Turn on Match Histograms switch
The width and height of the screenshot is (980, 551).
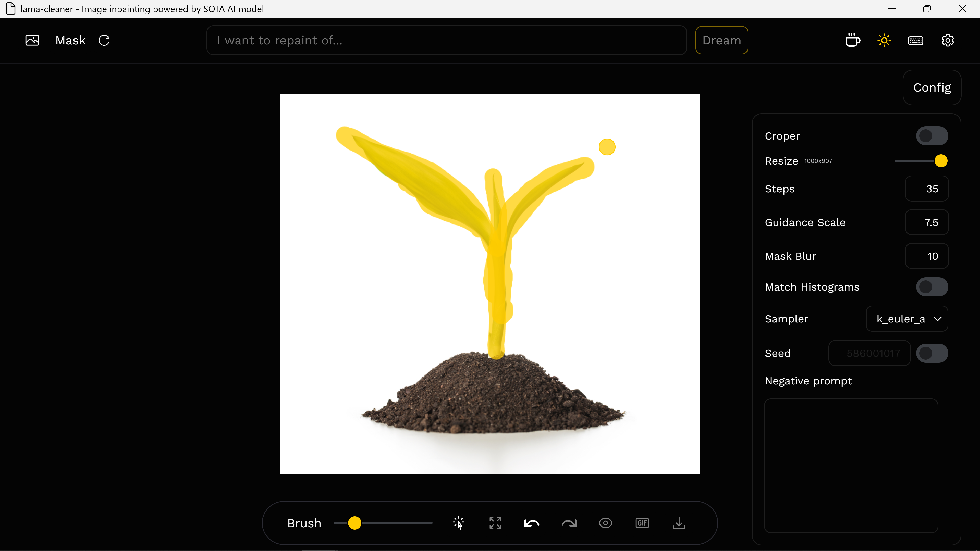pos(932,287)
